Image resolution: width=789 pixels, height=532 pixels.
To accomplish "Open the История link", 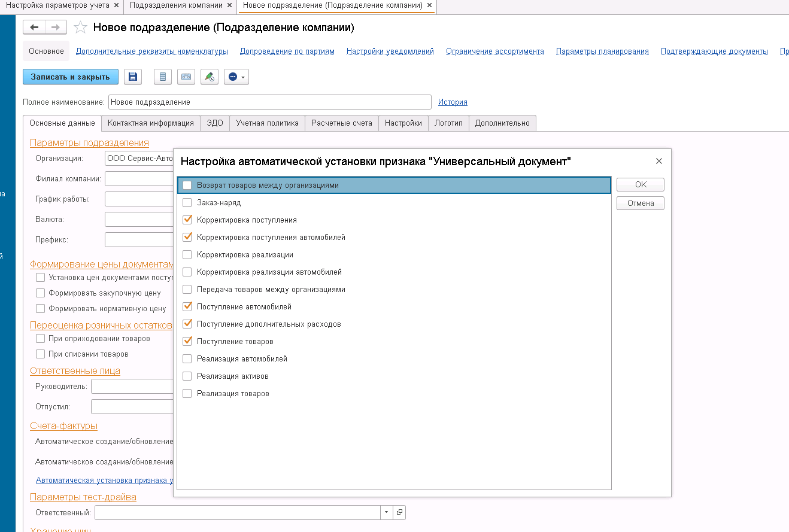I will (x=453, y=102).
